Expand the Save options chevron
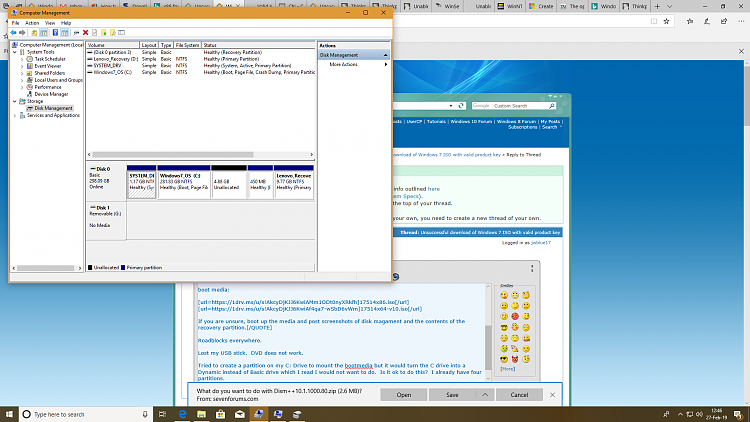This screenshot has width=750, height=422. pyautogui.click(x=485, y=395)
